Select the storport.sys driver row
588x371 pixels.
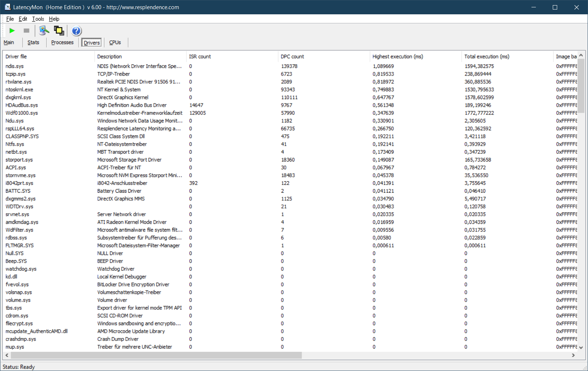click(x=290, y=160)
